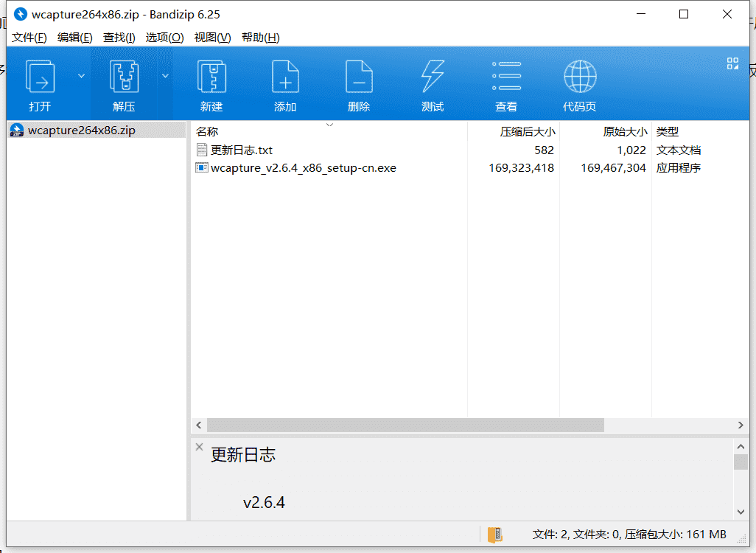This screenshot has width=756, height=553.
Task: Click the Delete (删除) toolbar icon
Action: coord(359,76)
